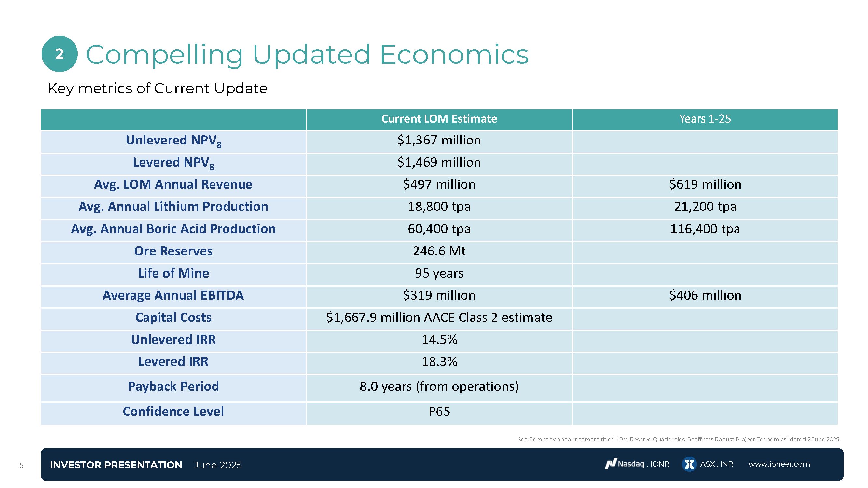Click the ASX : INR ticker text
868x488 pixels.
[x=716, y=464]
